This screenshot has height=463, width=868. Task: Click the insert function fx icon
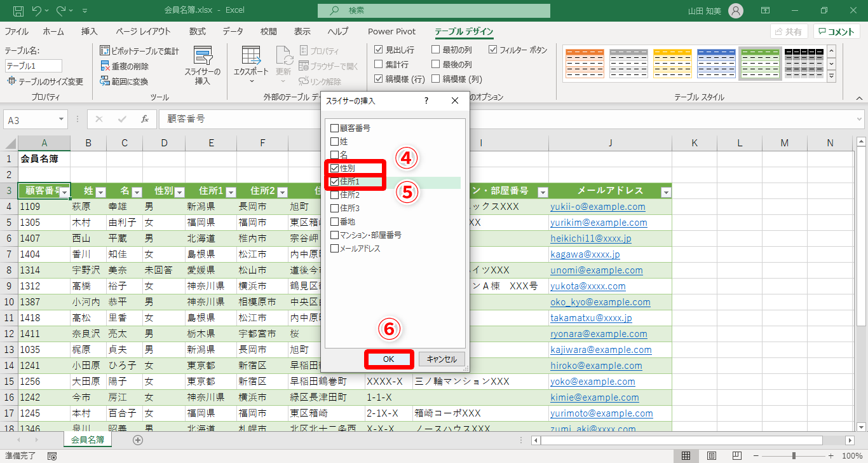click(x=145, y=119)
